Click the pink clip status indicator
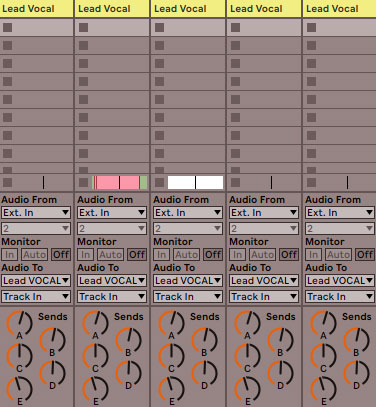This screenshot has width=376, height=407. click(x=119, y=183)
